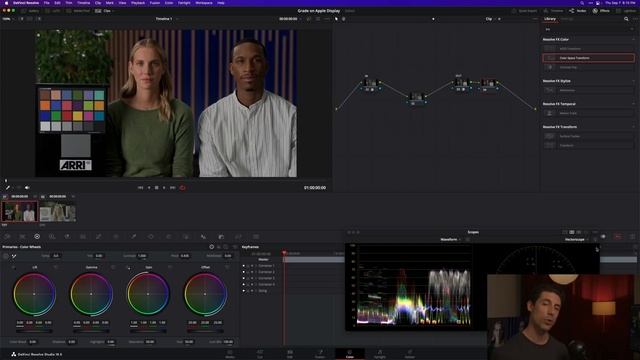Open the Color Match palette
Viewport: 640px width, 360px height.
pos(22,236)
